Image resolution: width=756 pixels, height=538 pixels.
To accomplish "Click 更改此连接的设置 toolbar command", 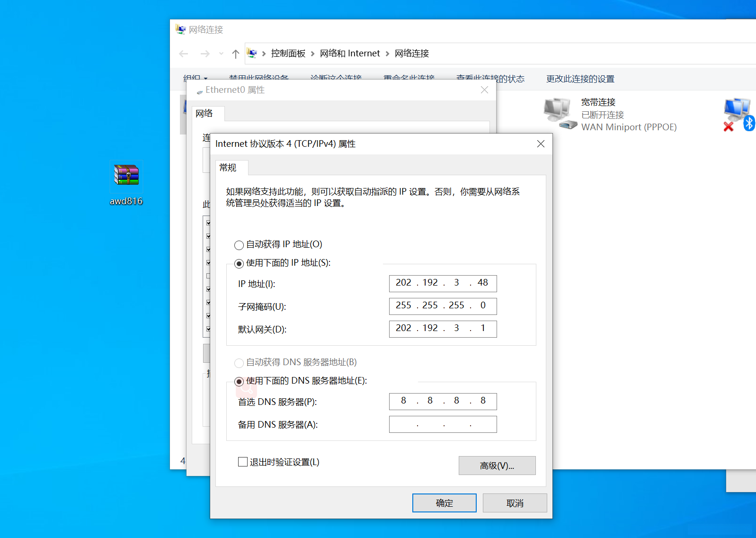I will coord(580,79).
